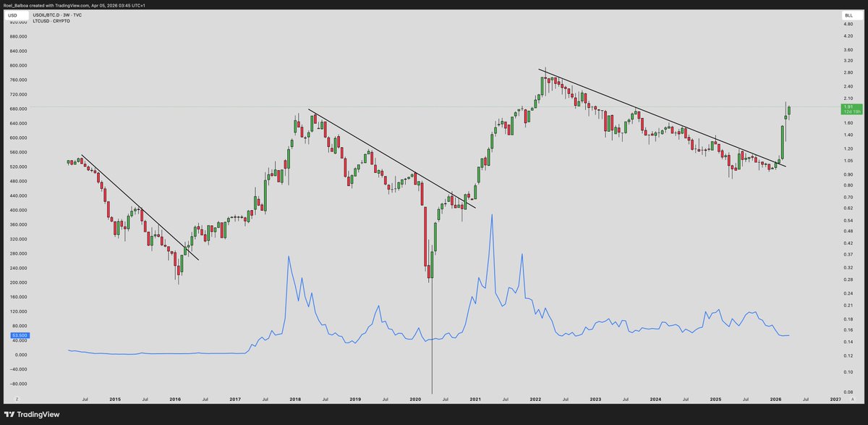Click the 2021 year label on time axis
Image resolution: width=868 pixels, height=425 pixels.
point(475,399)
